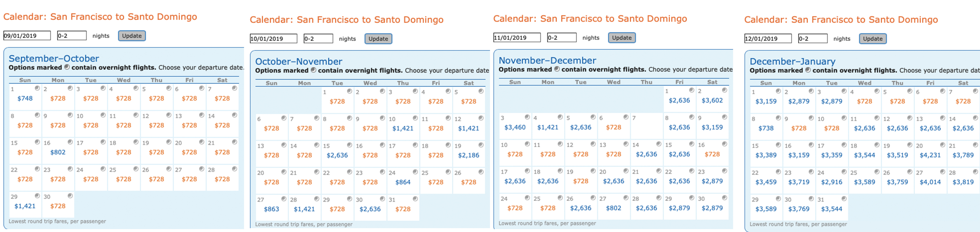The image size is (980, 232).
Task: Click the 0-2 nights field on October calendar
Action: click(319, 39)
